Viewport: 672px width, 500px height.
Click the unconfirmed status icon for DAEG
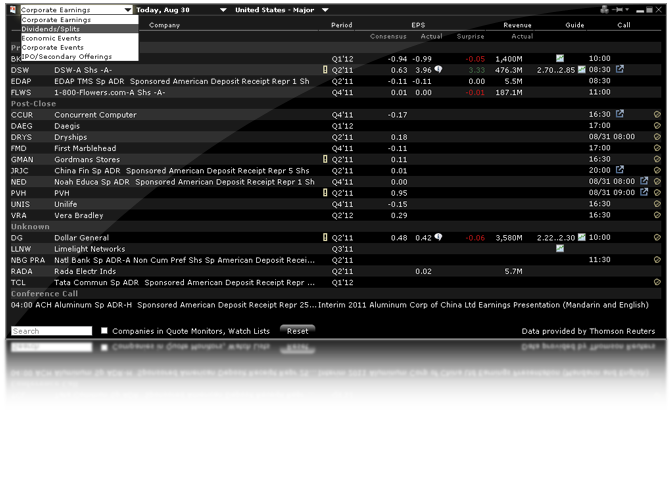click(x=657, y=126)
